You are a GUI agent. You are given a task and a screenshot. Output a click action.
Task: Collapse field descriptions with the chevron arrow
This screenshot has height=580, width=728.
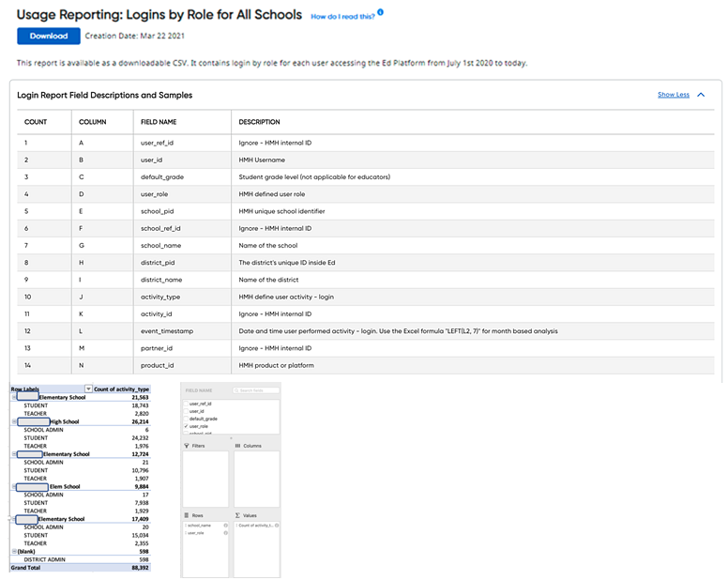pyautogui.click(x=701, y=95)
